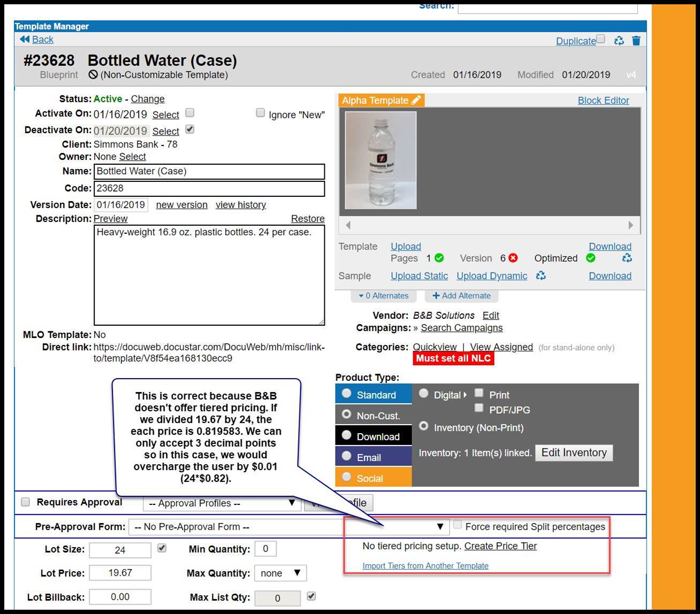Screen dimensions: 700x614
Task: Click the Create Price Tier link
Action: [500, 546]
